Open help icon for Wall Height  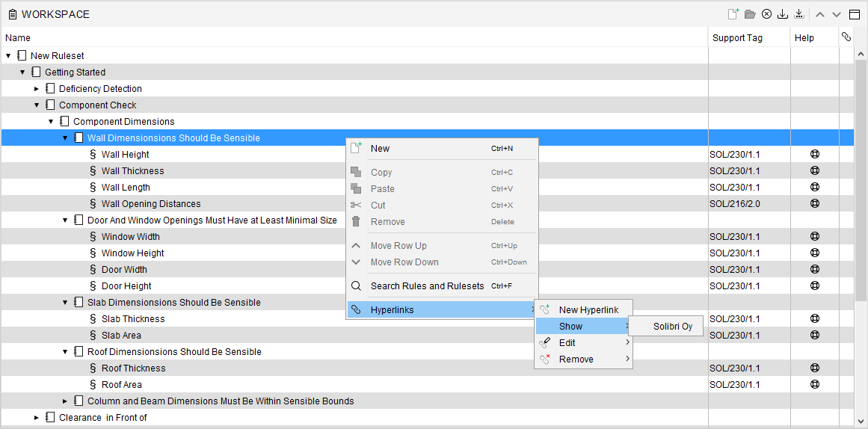tap(814, 154)
